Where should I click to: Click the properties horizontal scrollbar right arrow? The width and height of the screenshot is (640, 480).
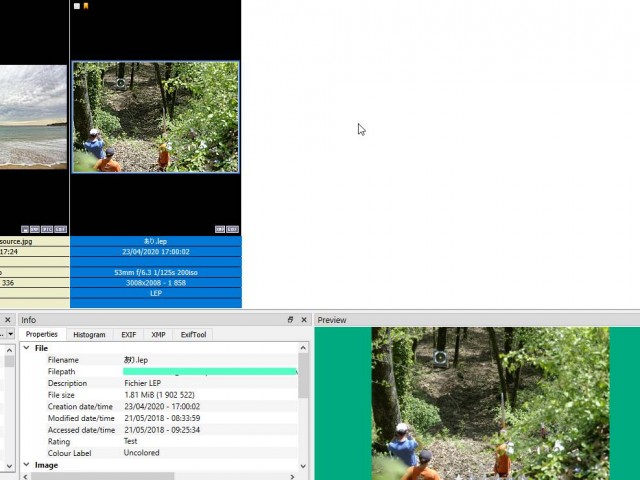pyautogui.click(x=292, y=476)
